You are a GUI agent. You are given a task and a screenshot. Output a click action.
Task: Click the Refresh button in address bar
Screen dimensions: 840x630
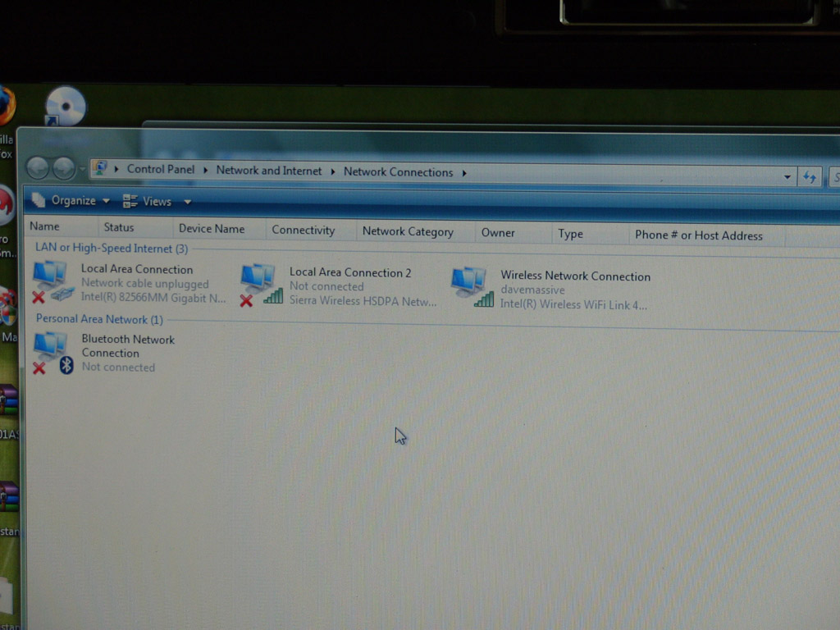click(x=810, y=177)
